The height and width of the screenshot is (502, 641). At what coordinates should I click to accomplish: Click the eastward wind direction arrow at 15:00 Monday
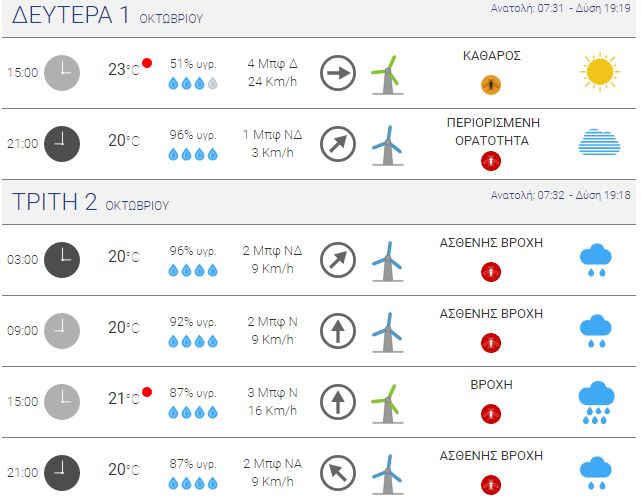338,73
